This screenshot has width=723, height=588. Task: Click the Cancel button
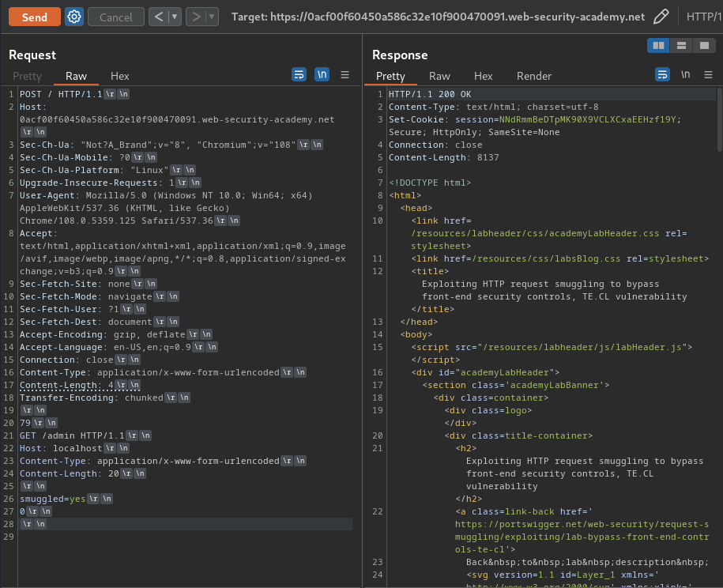(x=115, y=17)
